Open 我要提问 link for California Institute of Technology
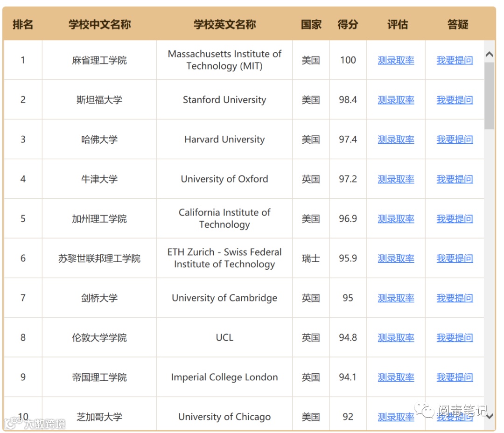Image resolution: width=504 pixels, height=433 pixels. (x=455, y=219)
